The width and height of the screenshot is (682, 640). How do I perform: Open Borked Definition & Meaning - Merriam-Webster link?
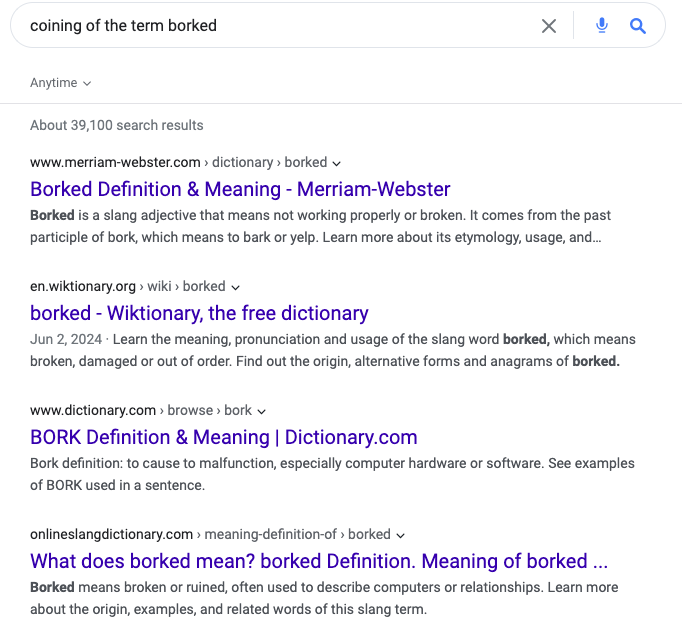point(240,189)
